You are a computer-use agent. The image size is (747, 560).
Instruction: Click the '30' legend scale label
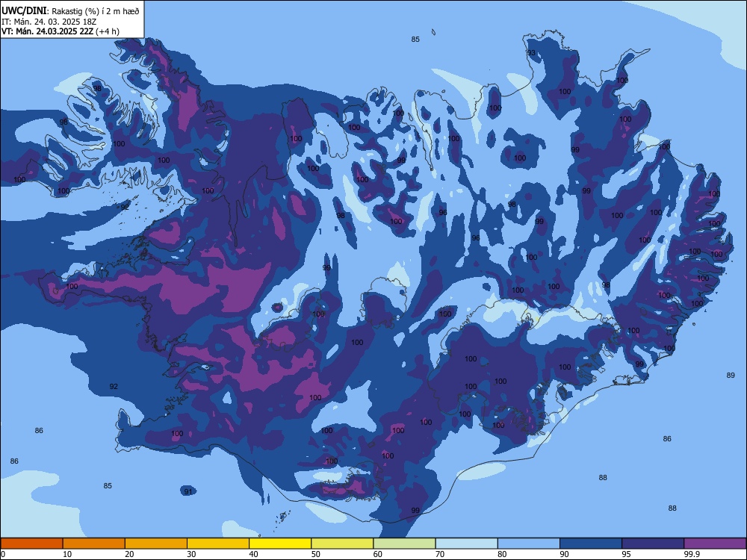pos(191,554)
